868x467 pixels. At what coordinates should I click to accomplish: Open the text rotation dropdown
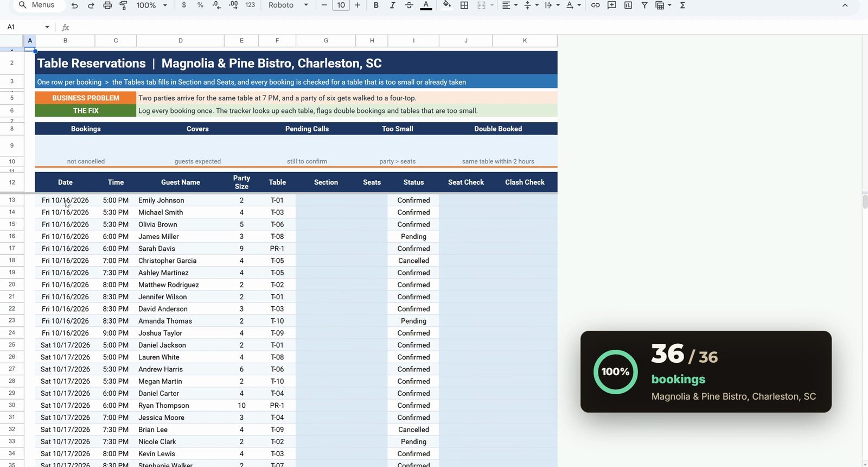[573, 5]
